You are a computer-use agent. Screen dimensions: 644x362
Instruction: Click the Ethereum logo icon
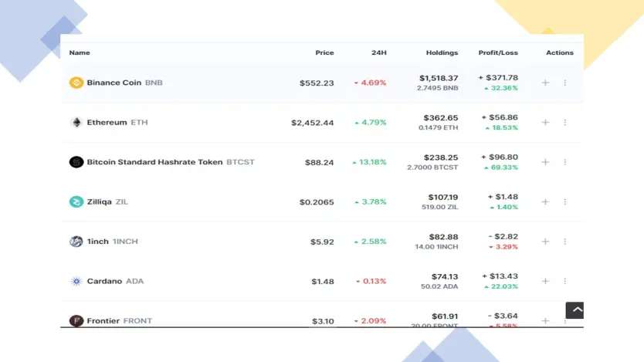coord(76,122)
